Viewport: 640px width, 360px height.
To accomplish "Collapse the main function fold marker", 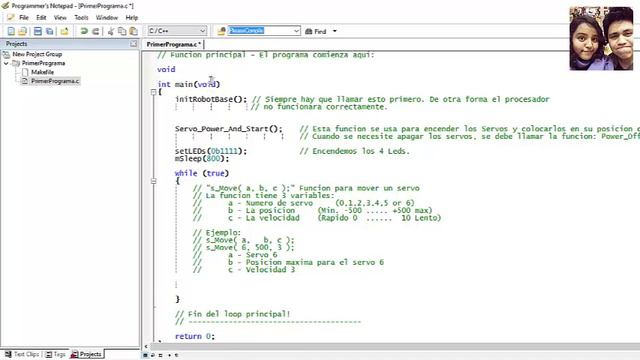I will point(153,92).
